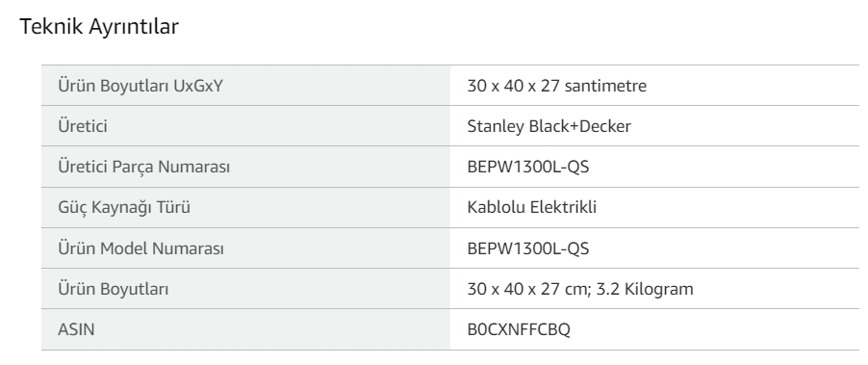Select the Üretici row label
This screenshot has width=868, height=365.
(x=83, y=126)
